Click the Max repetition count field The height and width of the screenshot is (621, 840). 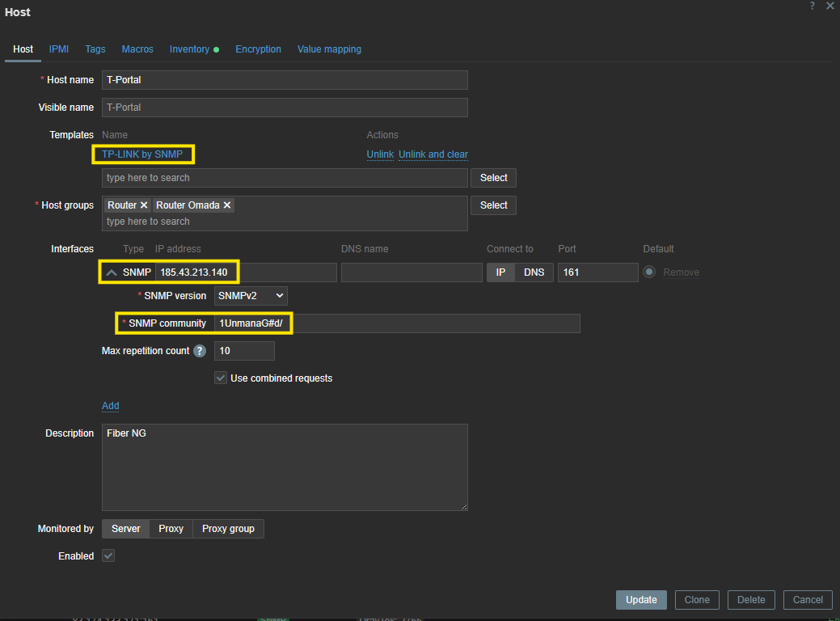(x=244, y=351)
